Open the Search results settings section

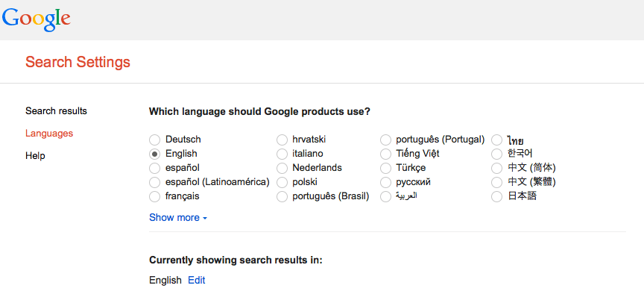point(56,111)
